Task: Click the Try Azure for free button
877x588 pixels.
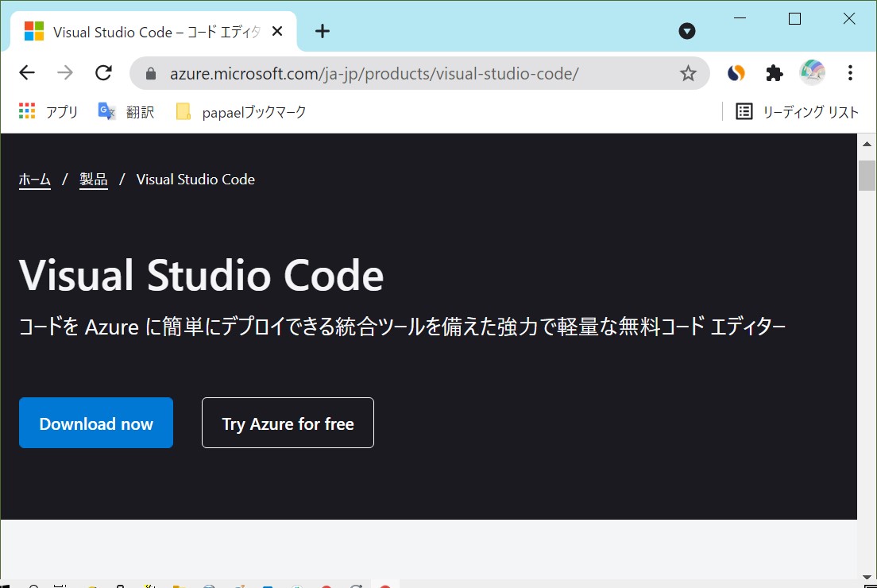Action: pyautogui.click(x=288, y=423)
